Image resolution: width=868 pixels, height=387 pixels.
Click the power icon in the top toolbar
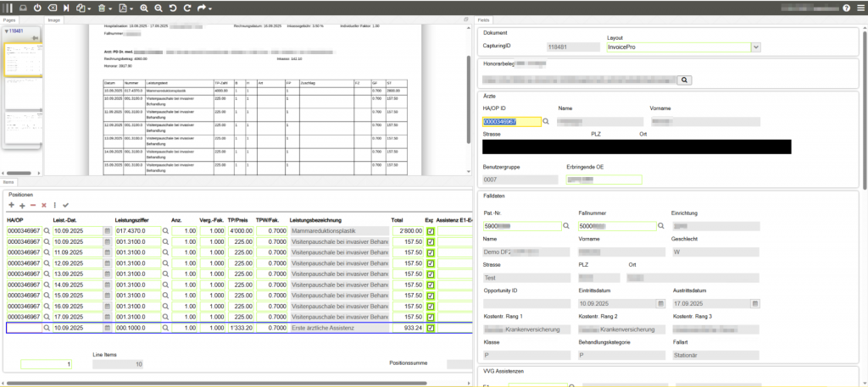(39, 8)
